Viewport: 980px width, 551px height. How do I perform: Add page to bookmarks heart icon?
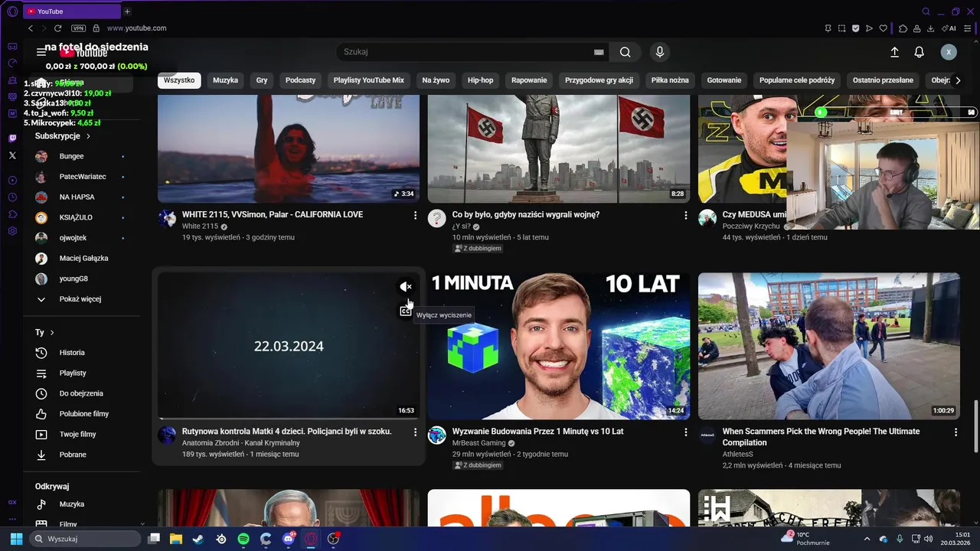tap(883, 28)
